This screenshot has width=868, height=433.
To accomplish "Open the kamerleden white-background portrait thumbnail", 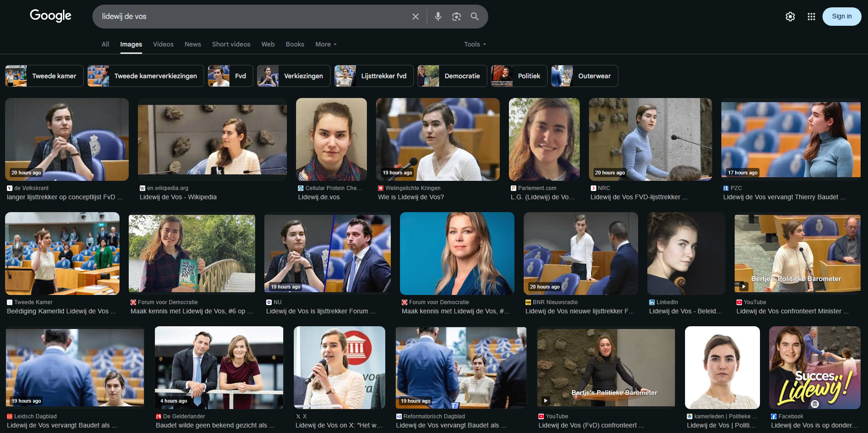I will [x=722, y=368].
